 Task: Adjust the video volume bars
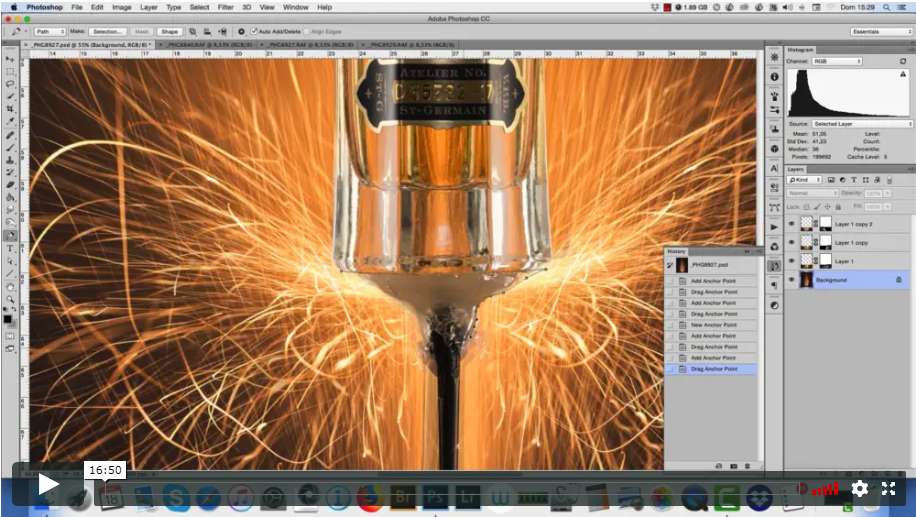825,489
